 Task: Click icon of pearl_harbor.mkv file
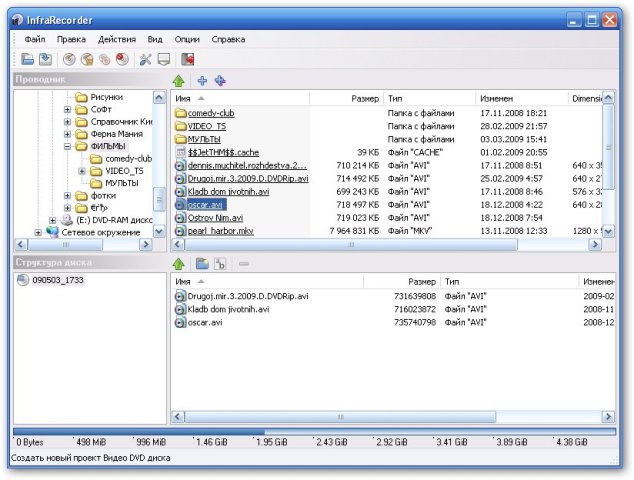pyautogui.click(x=180, y=231)
